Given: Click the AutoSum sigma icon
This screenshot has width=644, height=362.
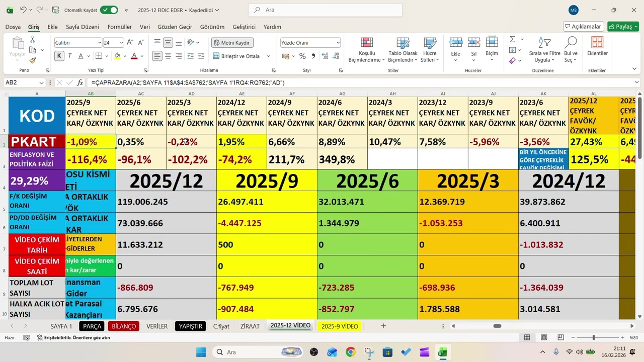Looking at the screenshot, I should click(513, 39).
